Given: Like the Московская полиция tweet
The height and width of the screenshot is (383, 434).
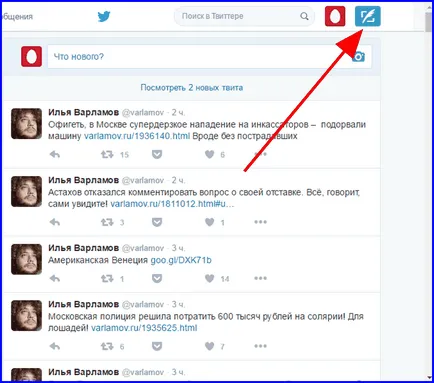Looking at the screenshot, I should point(209,346).
